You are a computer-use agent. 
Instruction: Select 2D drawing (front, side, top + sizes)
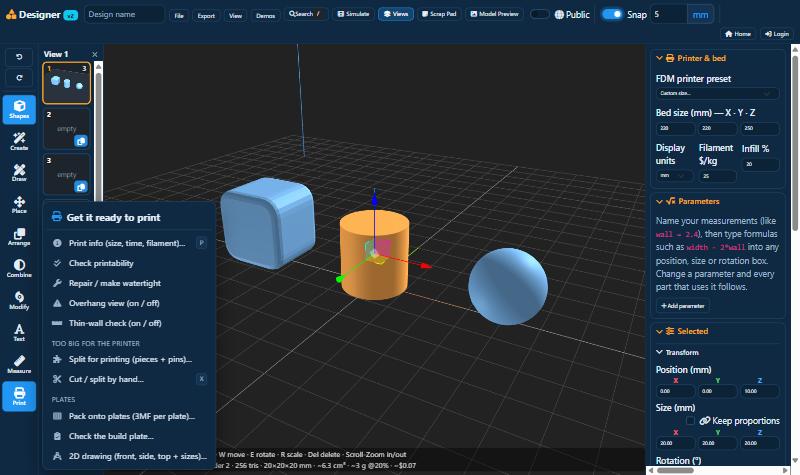tap(129, 456)
